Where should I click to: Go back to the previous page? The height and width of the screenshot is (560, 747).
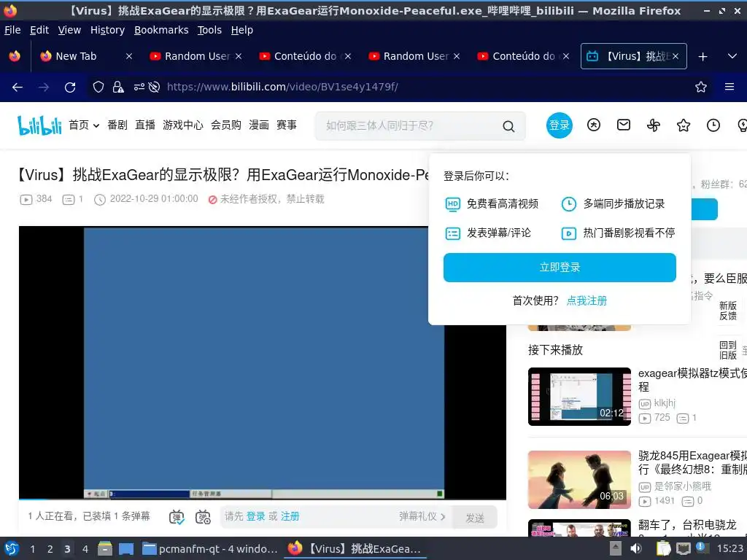pyautogui.click(x=18, y=87)
